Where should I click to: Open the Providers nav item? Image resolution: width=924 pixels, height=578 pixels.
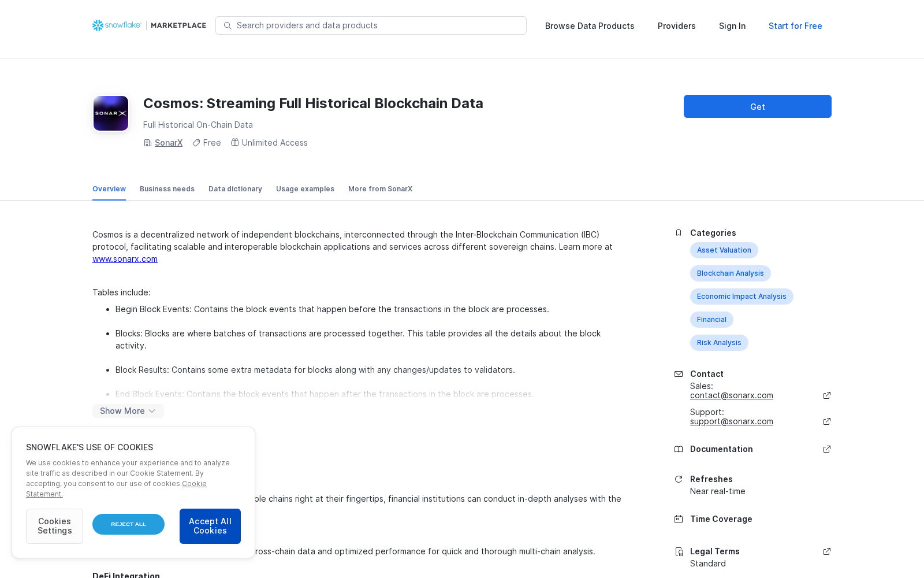(x=677, y=26)
